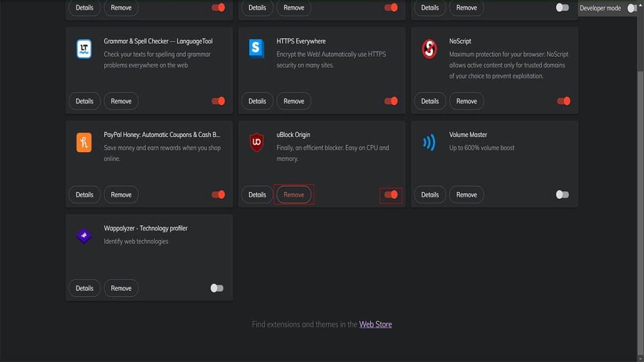Remove the uBlock Origin extension
Screen dimensions: 644x362
(294, 195)
